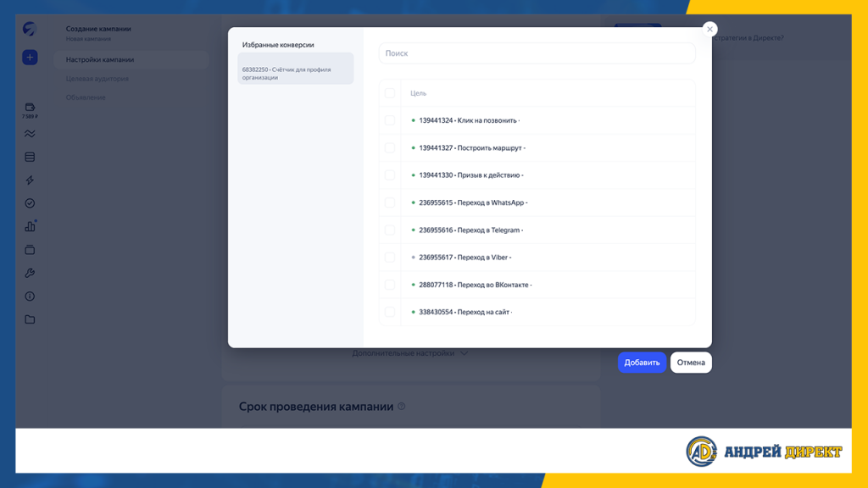Click the Добавить button
Viewport: 868px width, 488px height.
(x=643, y=363)
